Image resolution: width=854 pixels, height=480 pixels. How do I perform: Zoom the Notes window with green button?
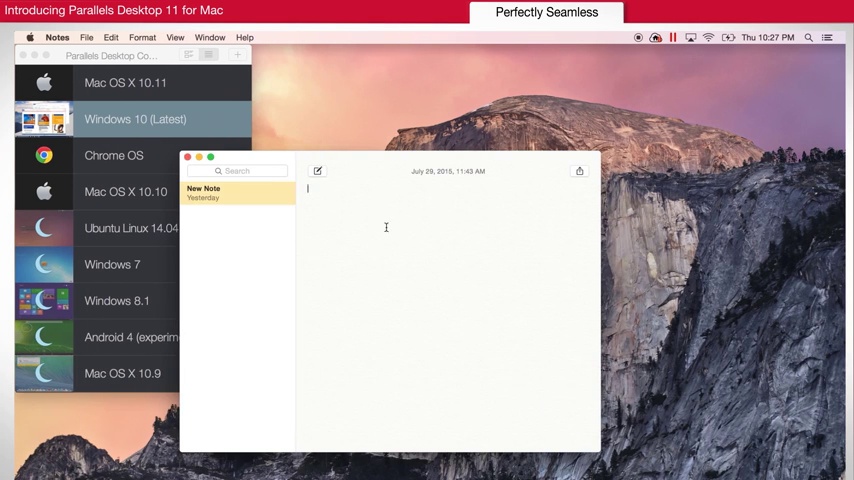click(x=211, y=157)
